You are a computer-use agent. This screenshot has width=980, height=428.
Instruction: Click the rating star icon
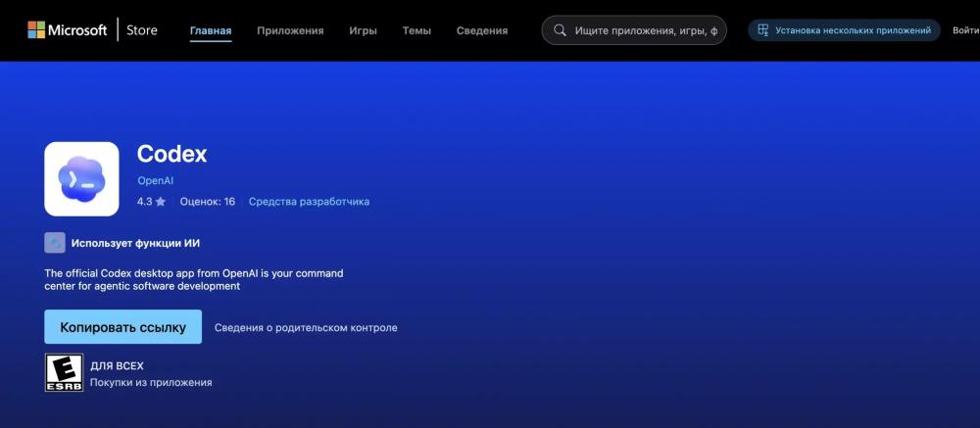click(161, 202)
